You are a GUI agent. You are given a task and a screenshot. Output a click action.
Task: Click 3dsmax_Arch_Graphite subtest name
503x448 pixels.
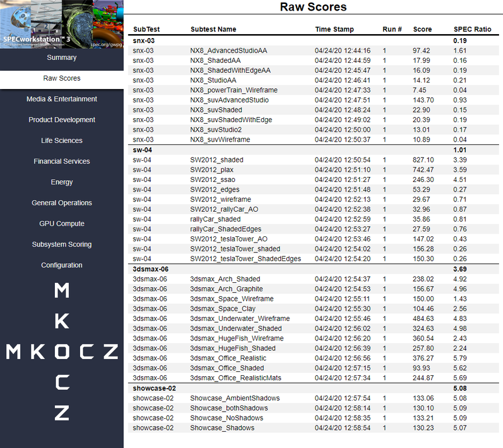point(226,290)
